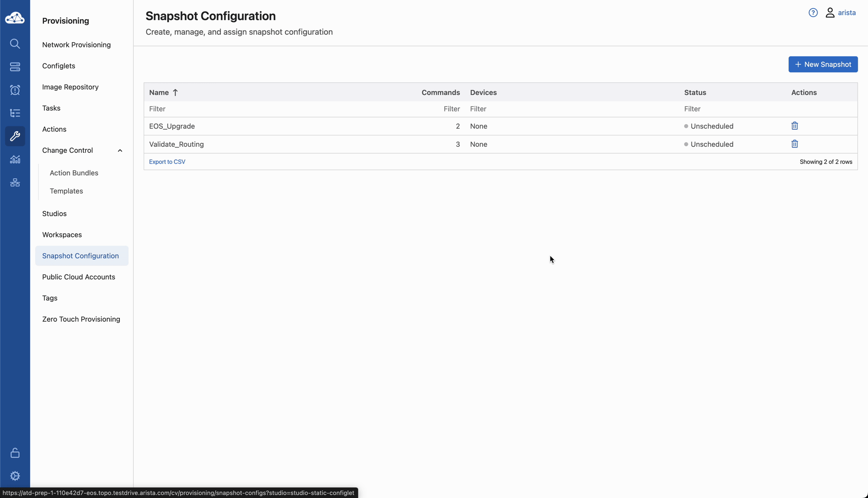Select Zero Touch Provisioning menu item
The width and height of the screenshot is (868, 498).
[x=81, y=319]
